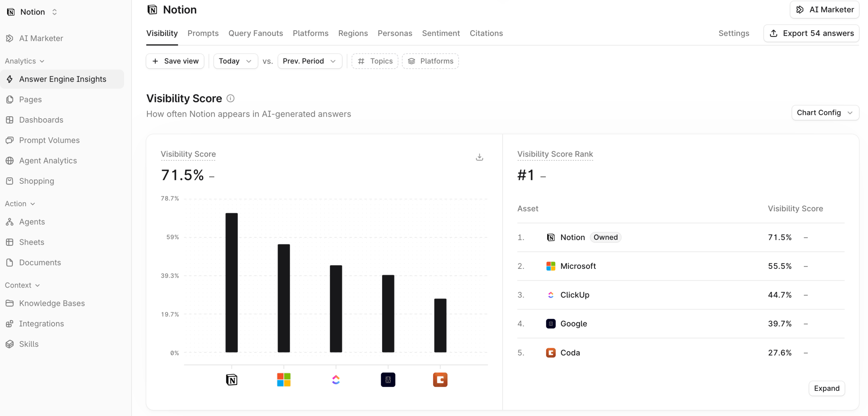The height and width of the screenshot is (416, 868).
Task: Collapse the Analytics section
Action: [24, 61]
